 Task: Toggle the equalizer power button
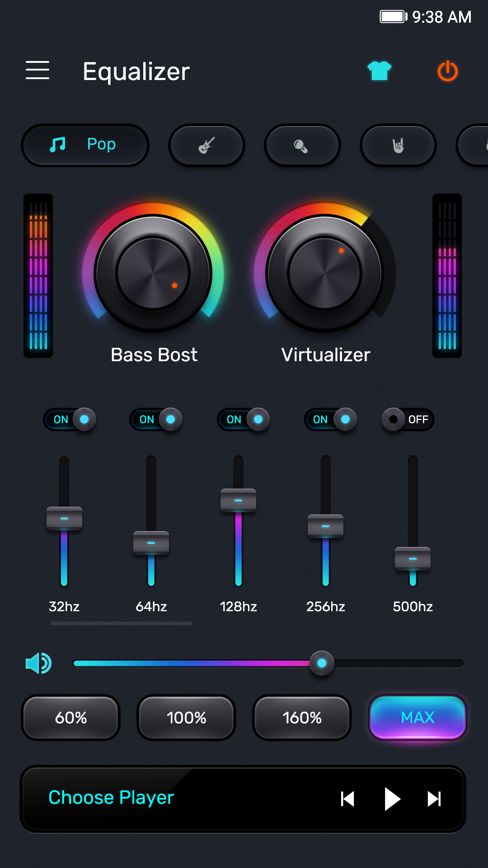[448, 71]
